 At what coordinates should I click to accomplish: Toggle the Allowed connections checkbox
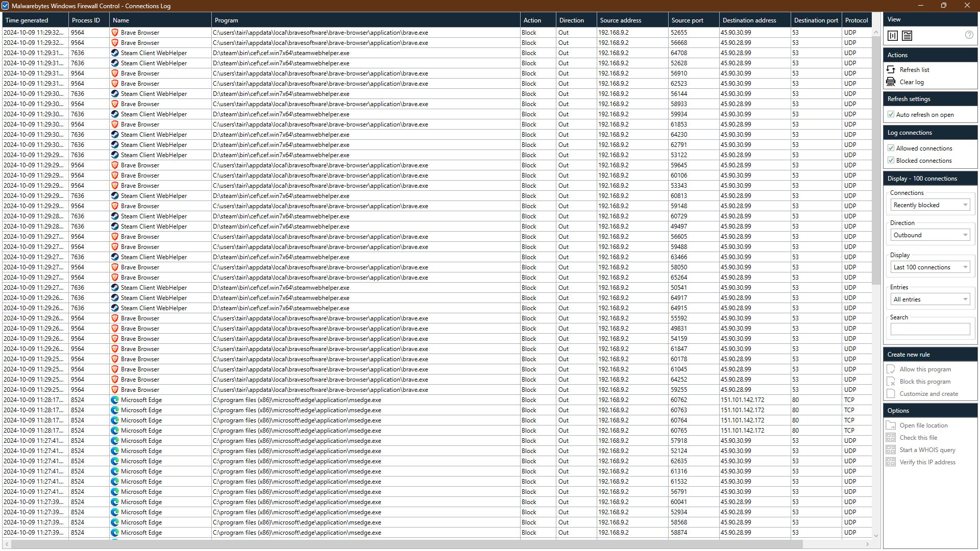tap(891, 148)
